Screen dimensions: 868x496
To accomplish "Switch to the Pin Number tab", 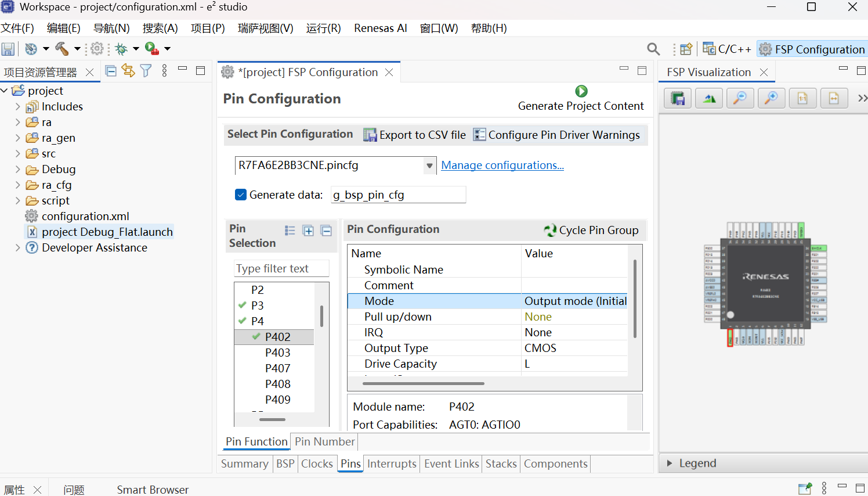I will (325, 441).
